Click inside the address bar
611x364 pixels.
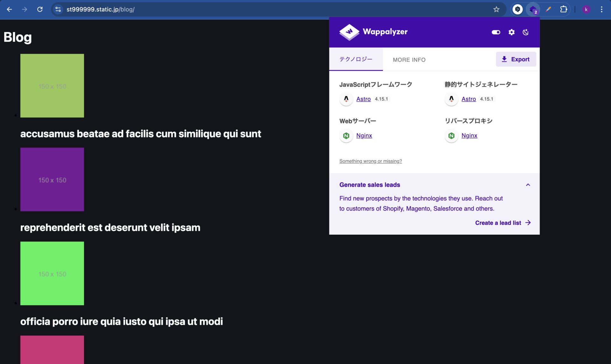pyautogui.click(x=127, y=9)
